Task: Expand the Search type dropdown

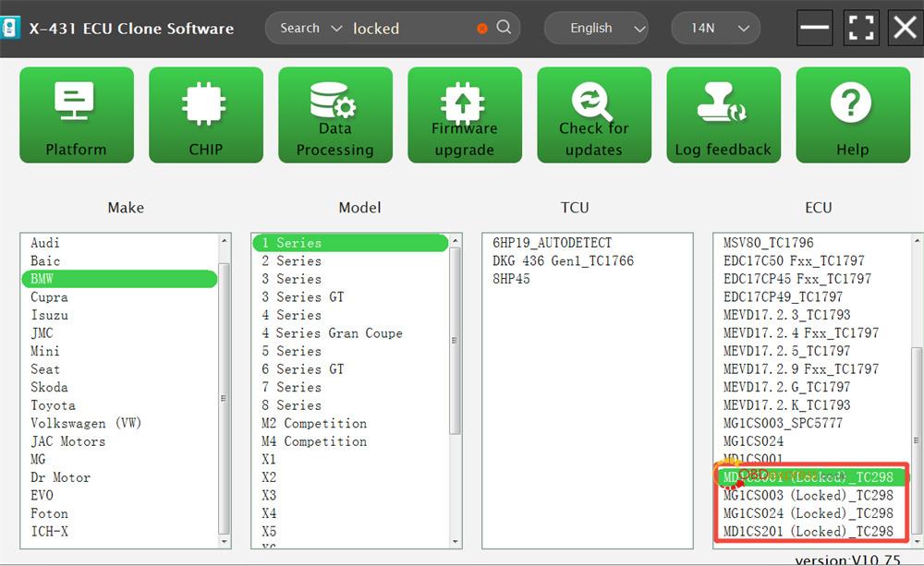Action: tap(310, 28)
